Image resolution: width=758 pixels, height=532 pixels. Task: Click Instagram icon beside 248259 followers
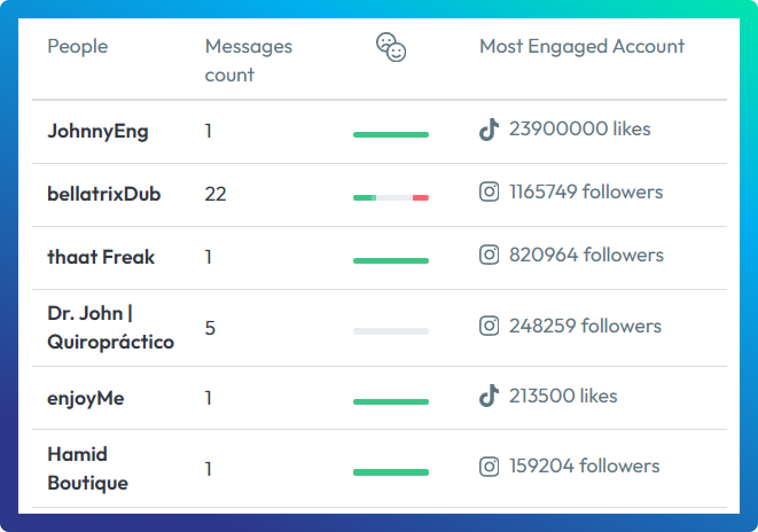[x=489, y=326]
